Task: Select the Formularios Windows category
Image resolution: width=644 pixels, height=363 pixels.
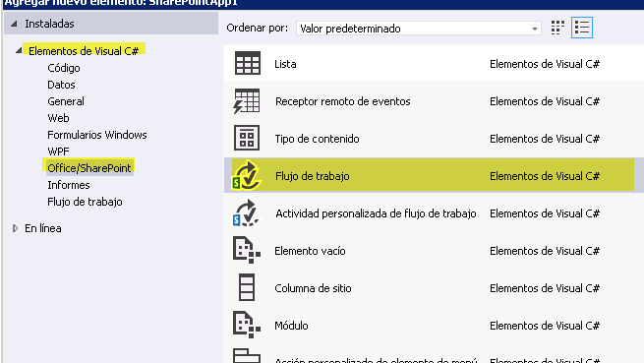Action: pos(97,135)
